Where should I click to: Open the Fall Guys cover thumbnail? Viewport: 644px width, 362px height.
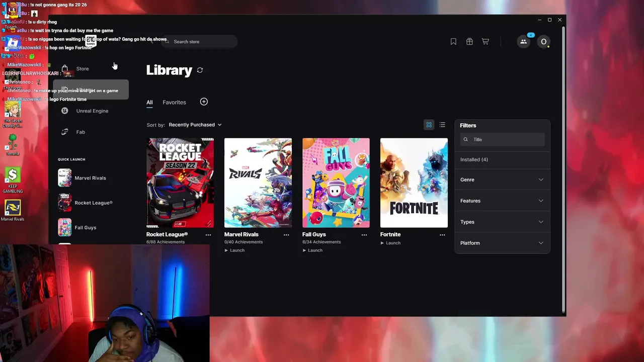pyautogui.click(x=336, y=183)
